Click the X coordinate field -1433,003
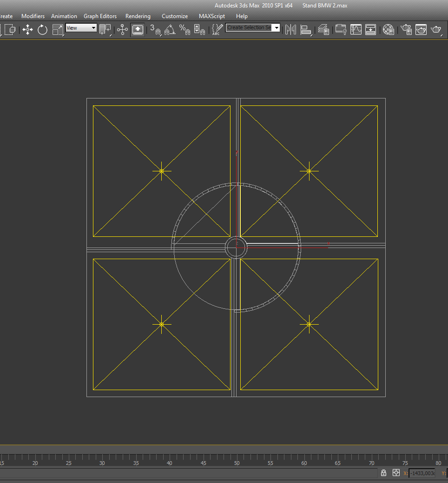 point(422,473)
